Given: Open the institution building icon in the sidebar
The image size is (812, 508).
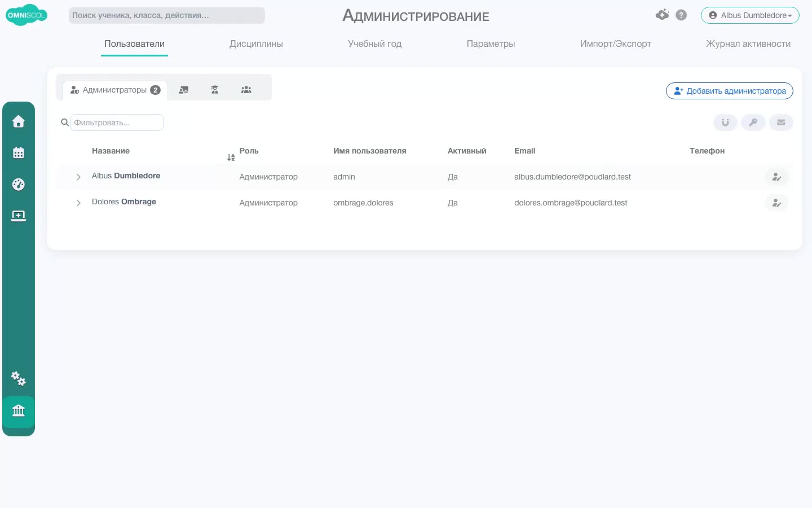Looking at the screenshot, I should coord(19,410).
